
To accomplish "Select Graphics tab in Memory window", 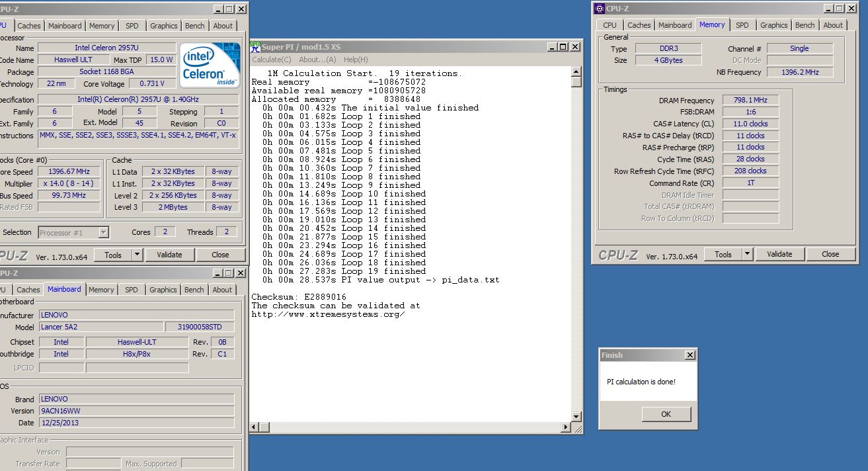I will (773, 25).
